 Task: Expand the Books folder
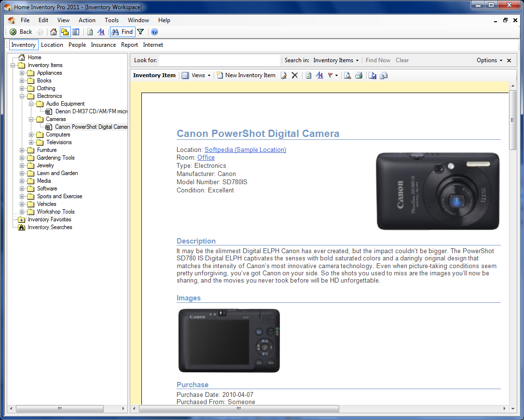point(22,81)
